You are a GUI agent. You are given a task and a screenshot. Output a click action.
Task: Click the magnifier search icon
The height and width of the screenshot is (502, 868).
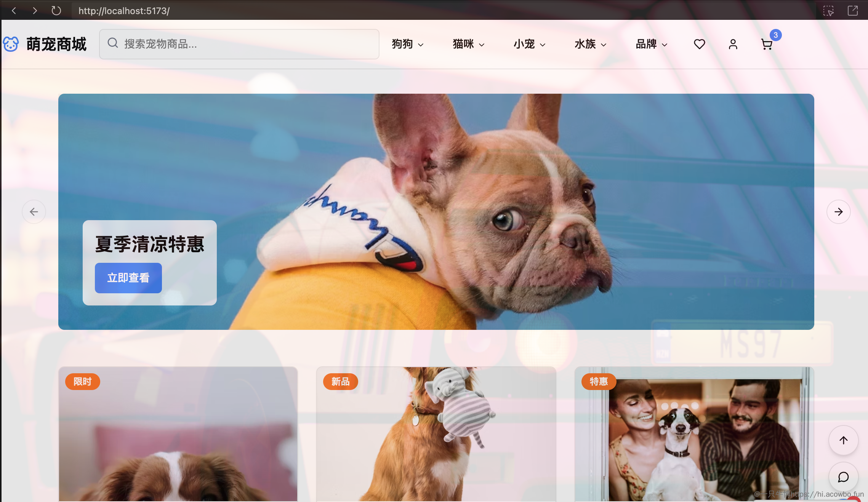coord(112,43)
